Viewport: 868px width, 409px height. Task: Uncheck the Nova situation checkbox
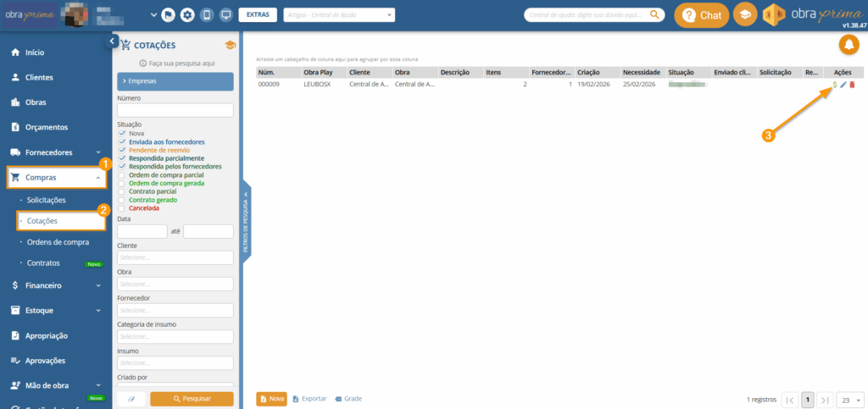(x=122, y=133)
